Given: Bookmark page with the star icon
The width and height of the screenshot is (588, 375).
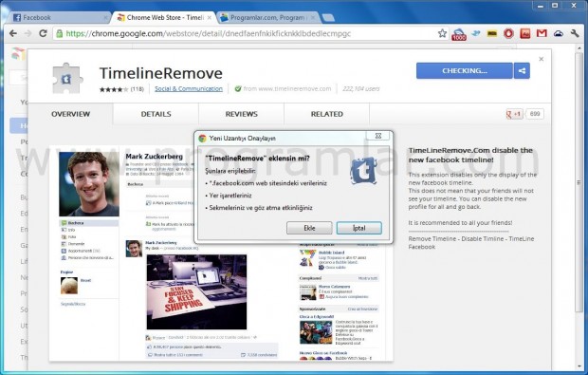Looking at the screenshot, I should click(442, 33).
